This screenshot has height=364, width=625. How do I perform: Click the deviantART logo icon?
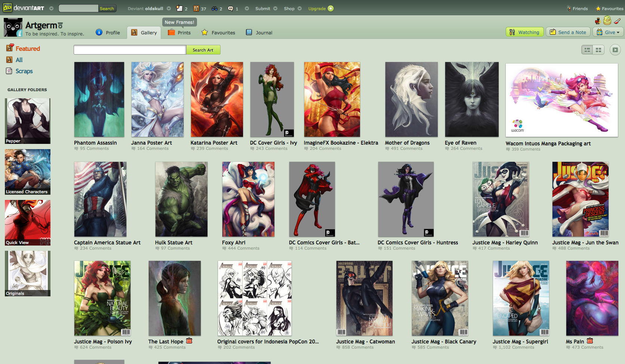7,8
